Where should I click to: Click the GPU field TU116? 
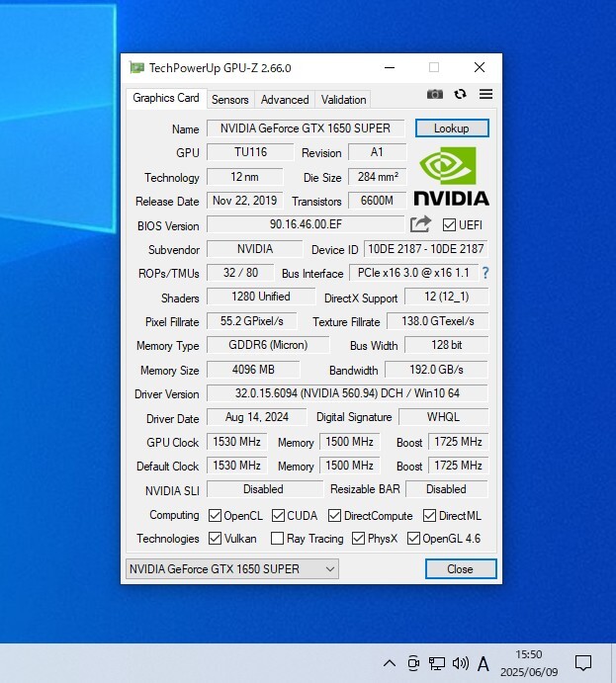250,152
